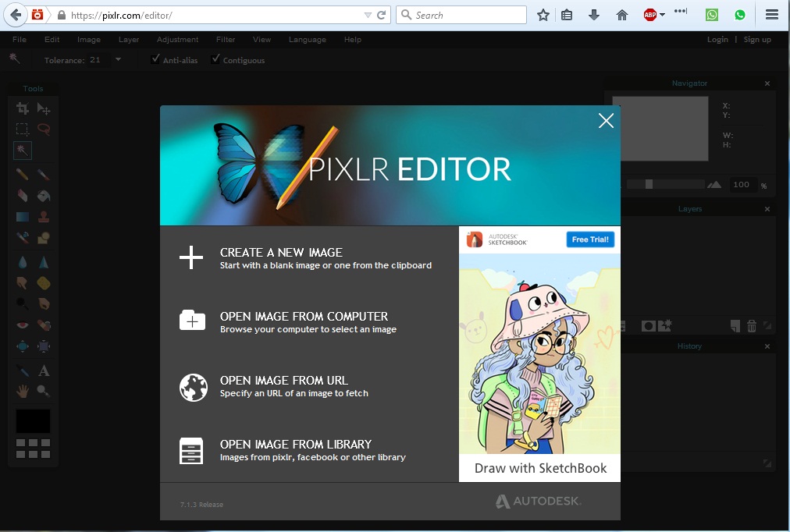The height and width of the screenshot is (532, 790).
Task: Click the Navigator zoom-in mountains icon
Action: pyautogui.click(x=714, y=185)
